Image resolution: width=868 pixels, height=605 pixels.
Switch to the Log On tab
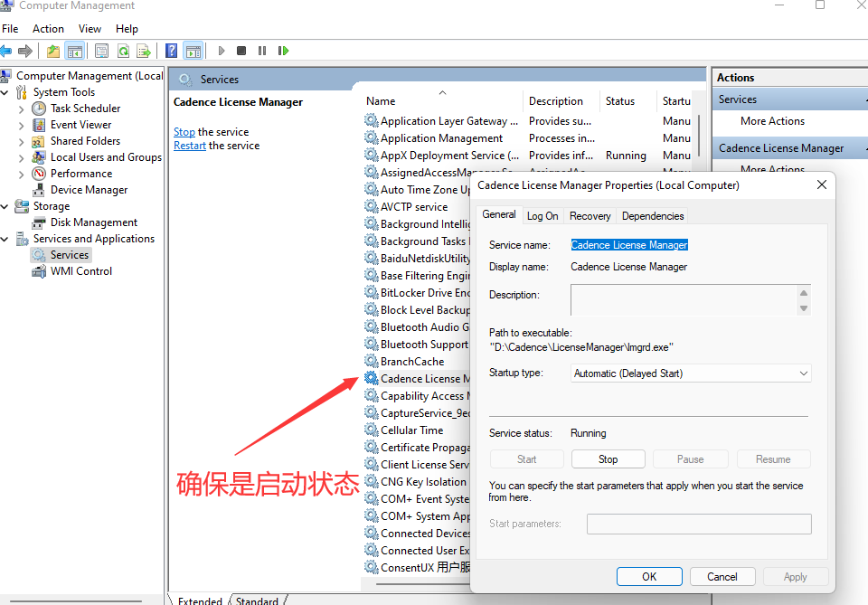pos(542,216)
